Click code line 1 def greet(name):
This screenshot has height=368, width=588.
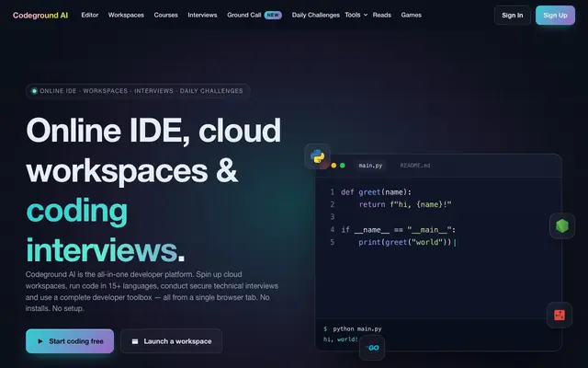coord(376,192)
